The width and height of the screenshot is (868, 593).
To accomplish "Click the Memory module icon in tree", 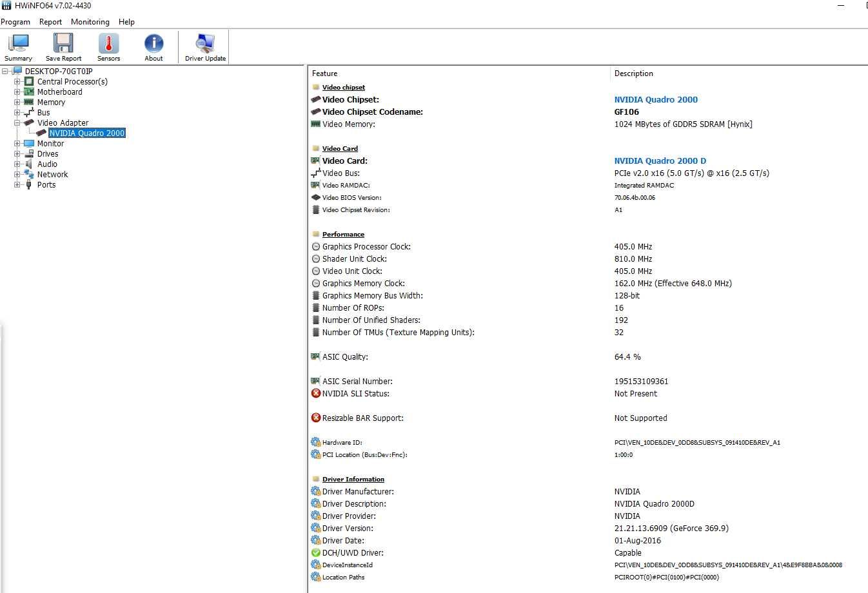I will click(29, 102).
